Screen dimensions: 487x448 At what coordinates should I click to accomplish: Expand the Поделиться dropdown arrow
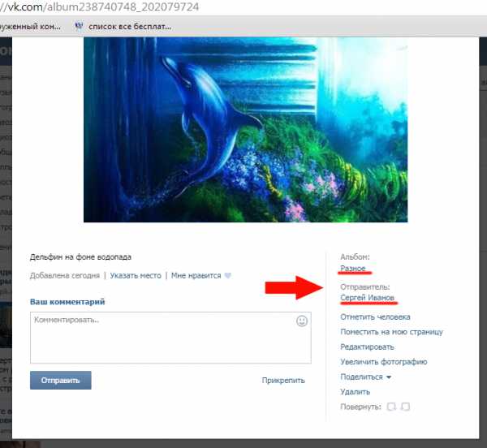[389, 377]
